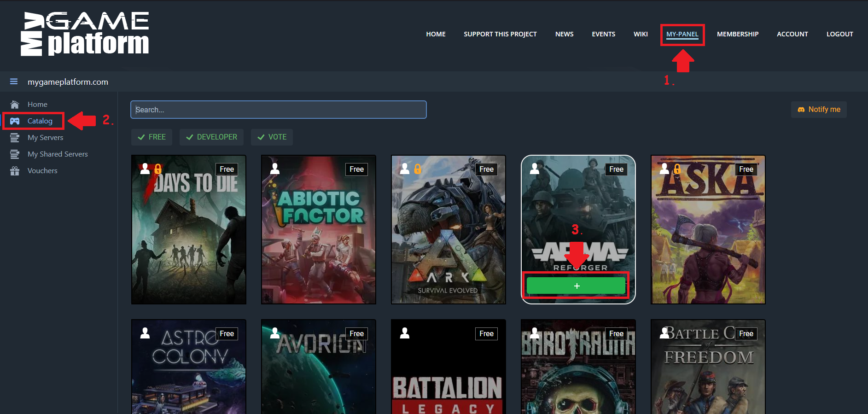Click the lock icon on 7 Days to Die card

[158, 169]
